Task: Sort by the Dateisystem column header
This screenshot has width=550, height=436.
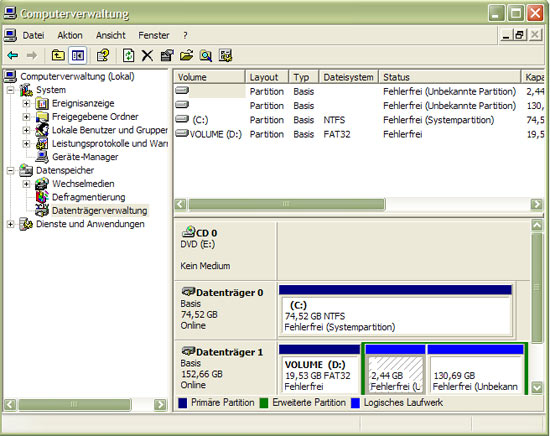Action: pos(349,77)
